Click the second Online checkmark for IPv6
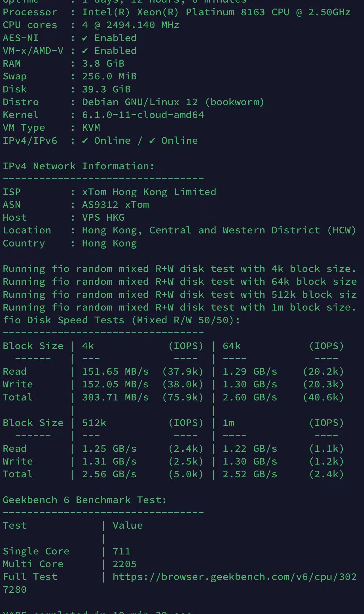This screenshot has height=614, width=364. [152, 141]
